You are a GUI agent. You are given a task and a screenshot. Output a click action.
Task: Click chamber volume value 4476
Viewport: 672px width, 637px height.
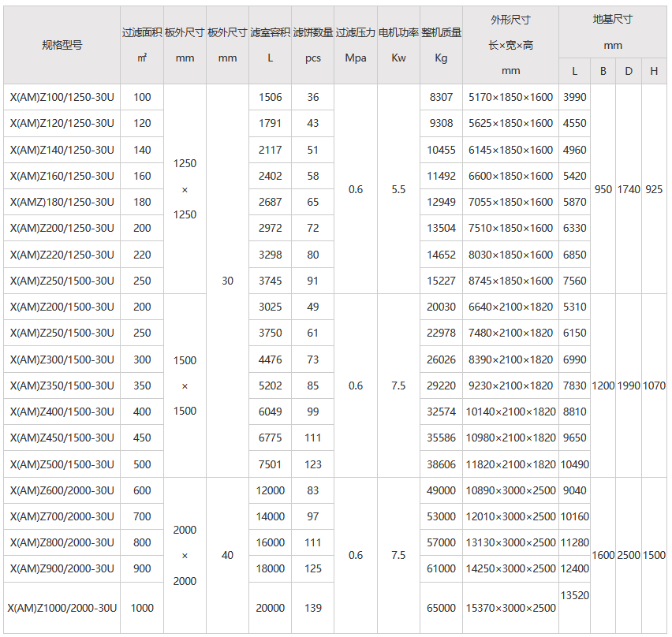click(x=270, y=359)
